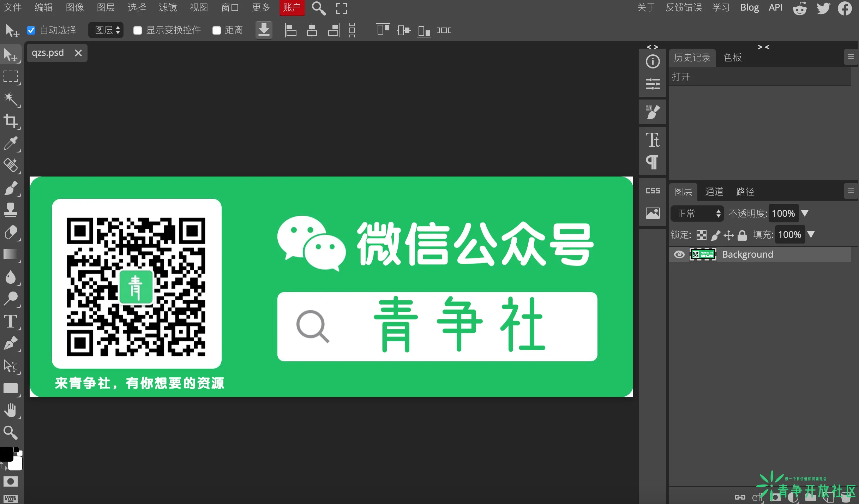The width and height of the screenshot is (859, 504).
Task: Select the Move tool in left toolbar
Action: (11, 55)
